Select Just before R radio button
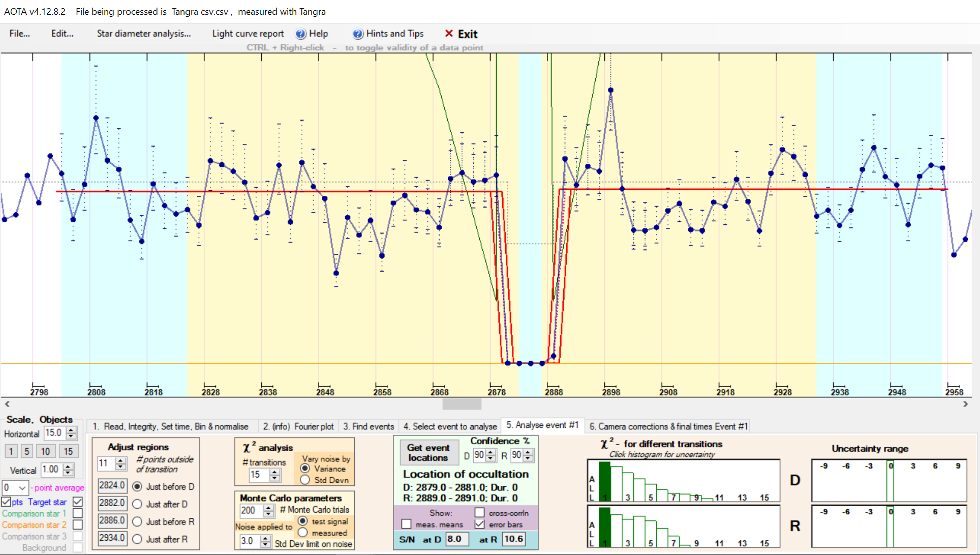 click(137, 522)
